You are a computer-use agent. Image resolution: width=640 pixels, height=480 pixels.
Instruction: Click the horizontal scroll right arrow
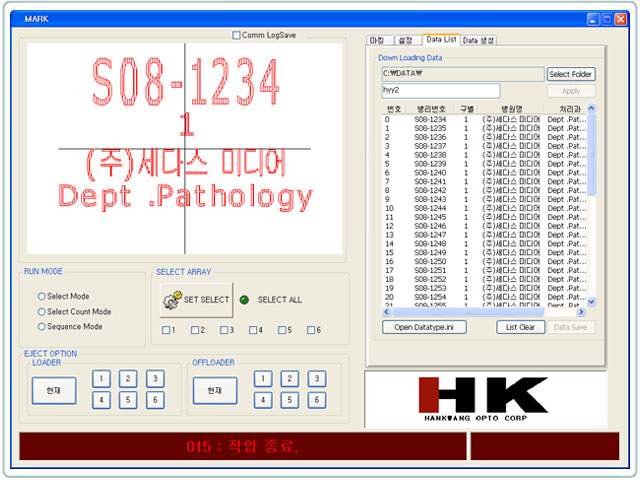click(x=581, y=312)
